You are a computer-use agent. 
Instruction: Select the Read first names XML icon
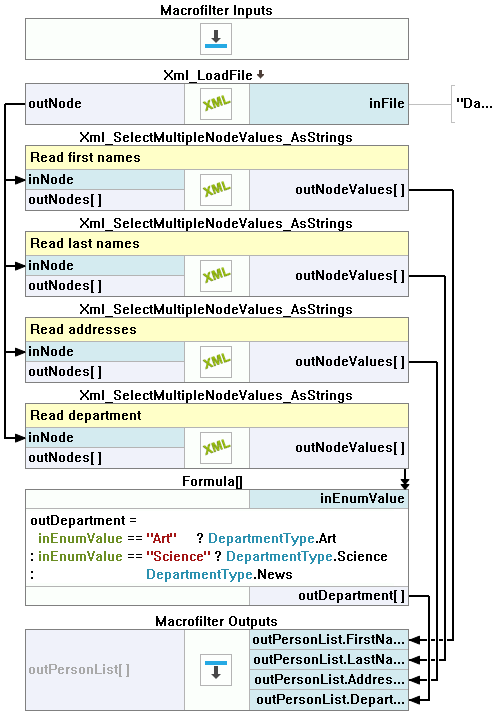(216, 190)
